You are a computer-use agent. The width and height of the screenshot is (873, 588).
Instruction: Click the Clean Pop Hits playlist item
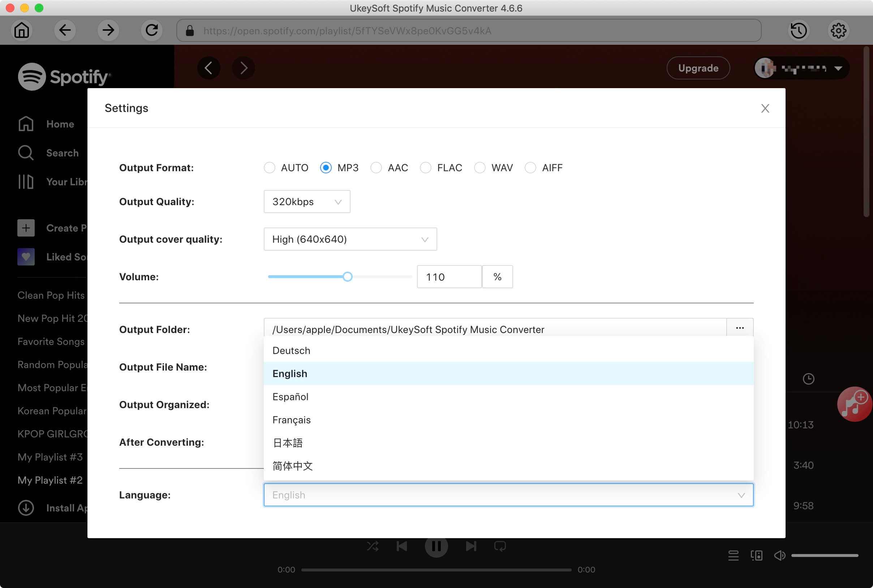coord(51,295)
